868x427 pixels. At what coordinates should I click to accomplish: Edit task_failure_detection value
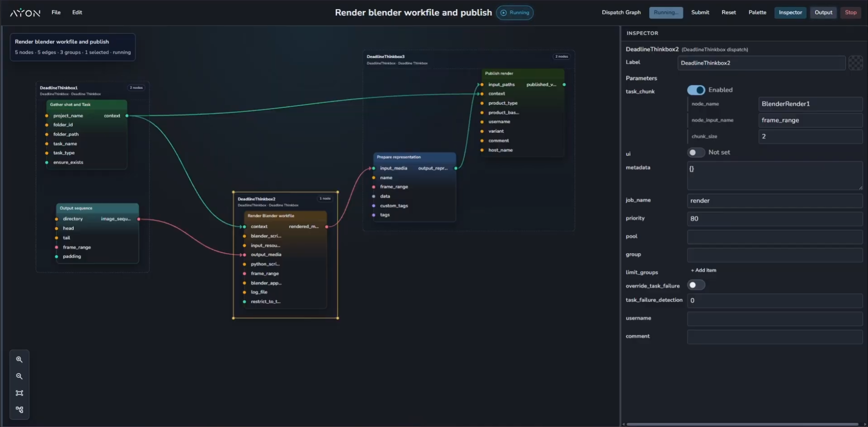[774, 301]
